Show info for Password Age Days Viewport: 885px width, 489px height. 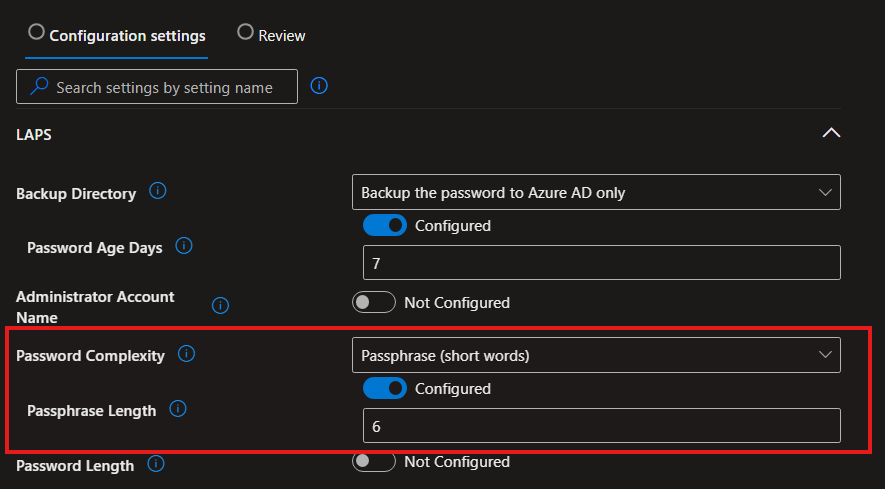point(184,246)
